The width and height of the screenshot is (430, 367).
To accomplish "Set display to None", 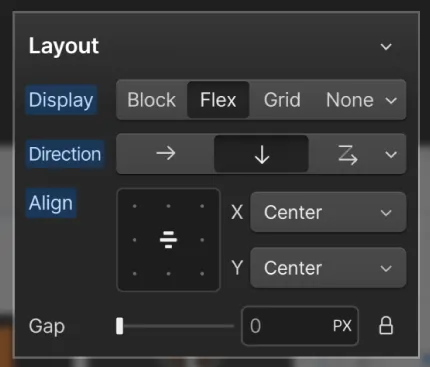I will point(350,100).
